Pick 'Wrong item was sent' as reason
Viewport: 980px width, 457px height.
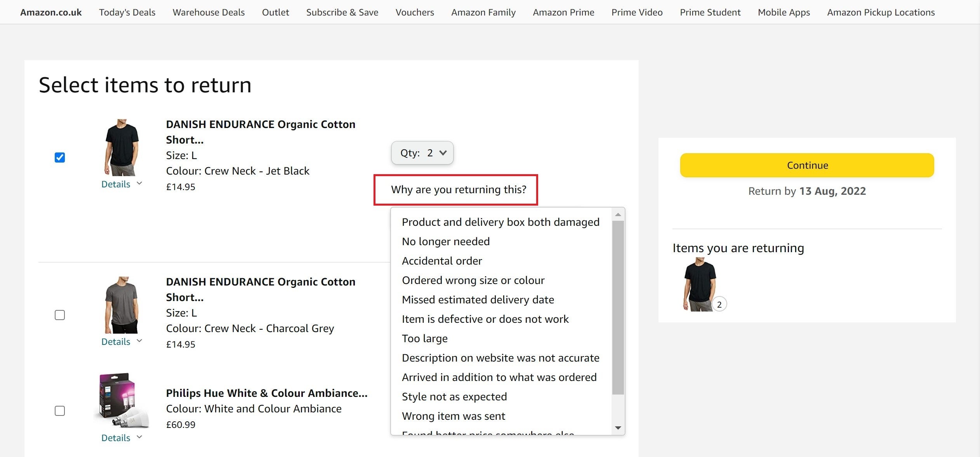click(x=454, y=416)
